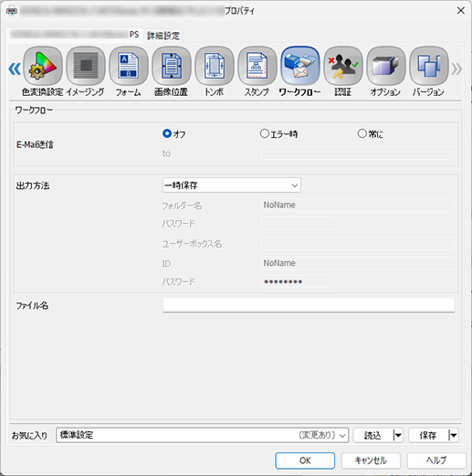This screenshot has height=476, width=472.
Task: Expand the お気に入り 標準設定 dropdown
Action: [202, 435]
